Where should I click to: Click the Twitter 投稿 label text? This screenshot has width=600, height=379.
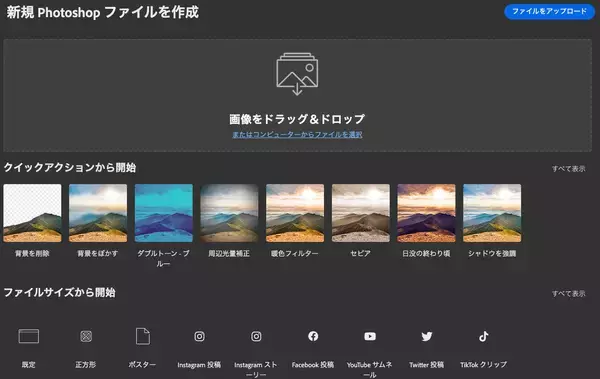(x=427, y=365)
